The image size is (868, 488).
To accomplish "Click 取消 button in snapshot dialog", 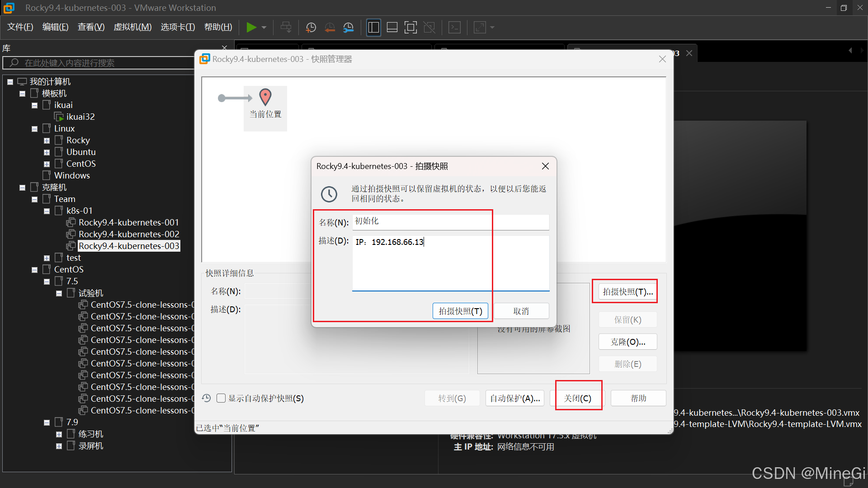I will pos(521,311).
